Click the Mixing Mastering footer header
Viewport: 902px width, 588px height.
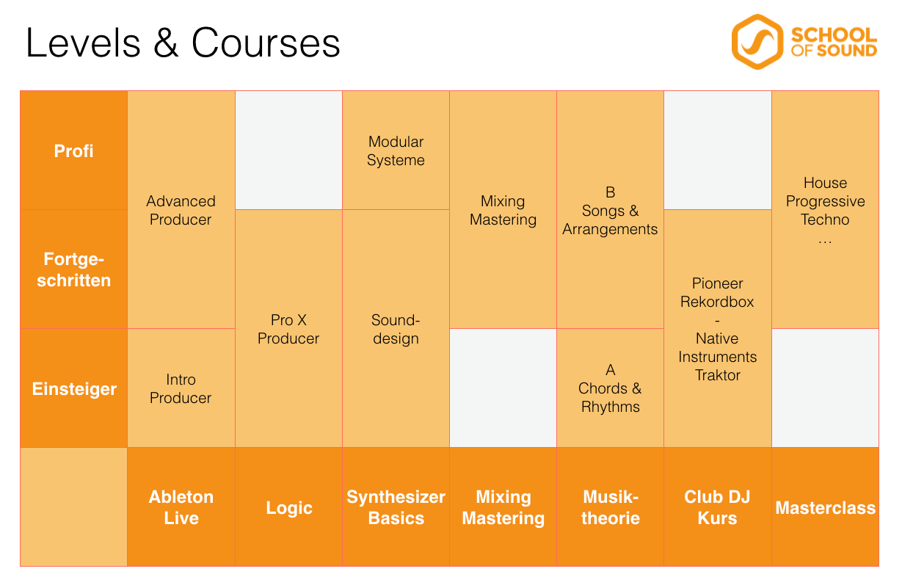pos(503,507)
